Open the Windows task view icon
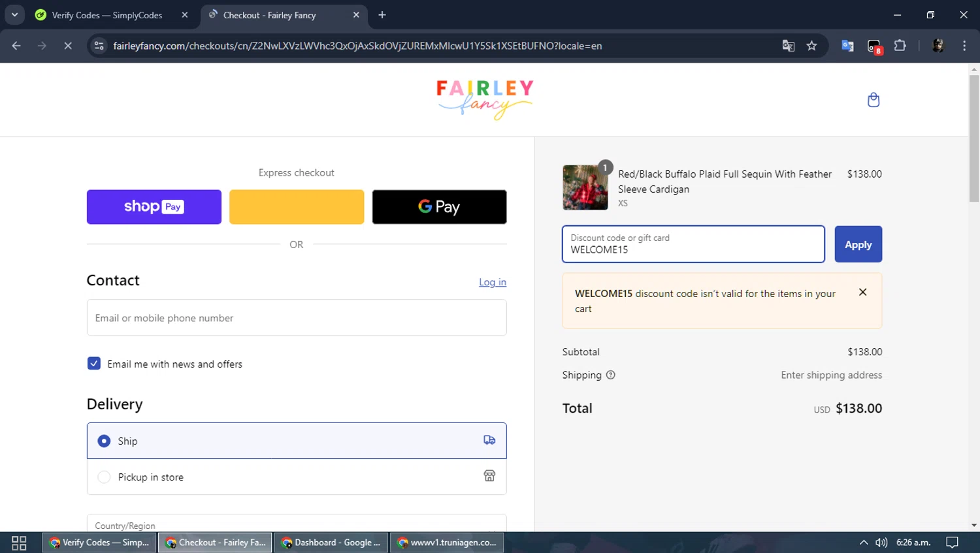980x553 pixels. 19,543
